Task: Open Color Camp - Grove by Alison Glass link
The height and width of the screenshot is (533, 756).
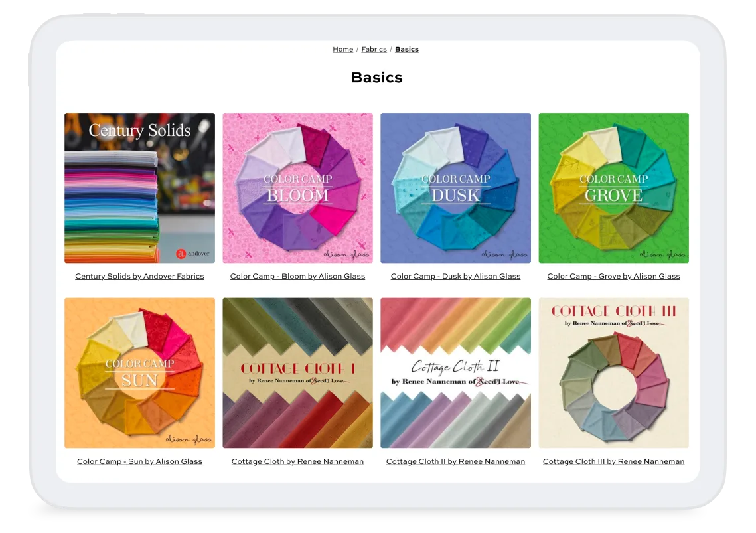Action: pos(613,276)
